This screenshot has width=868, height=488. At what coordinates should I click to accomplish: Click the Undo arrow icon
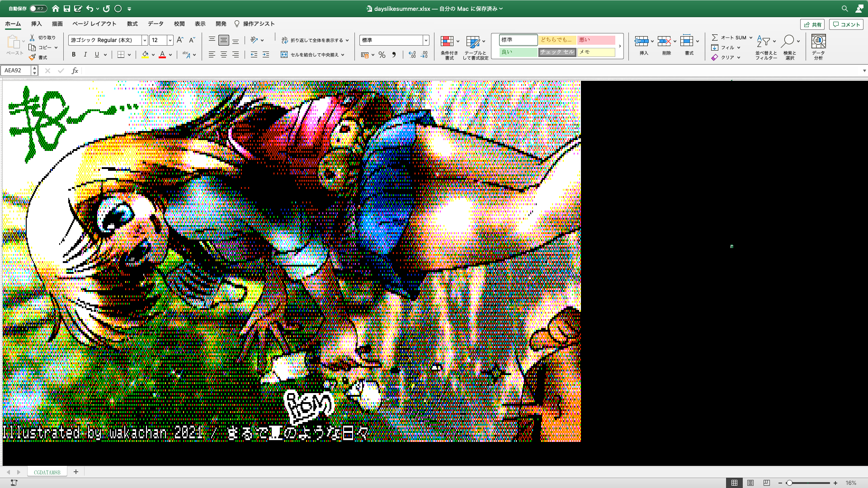pyautogui.click(x=90, y=9)
